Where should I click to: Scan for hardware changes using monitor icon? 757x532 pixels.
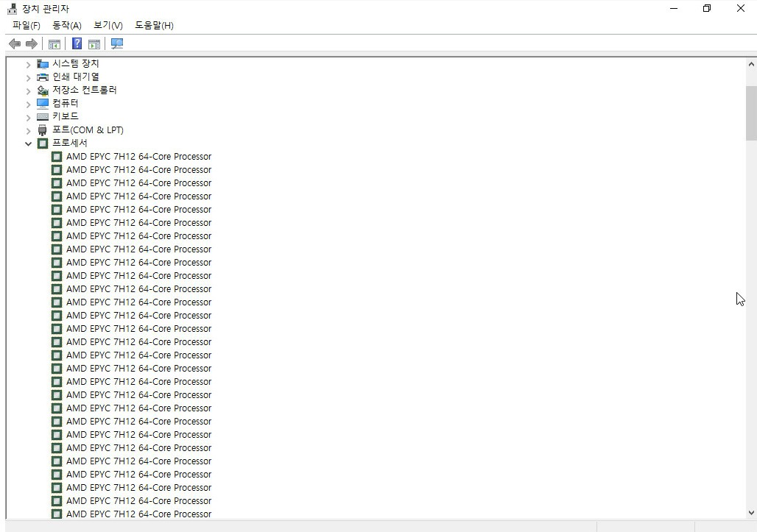(x=117, y=44)
